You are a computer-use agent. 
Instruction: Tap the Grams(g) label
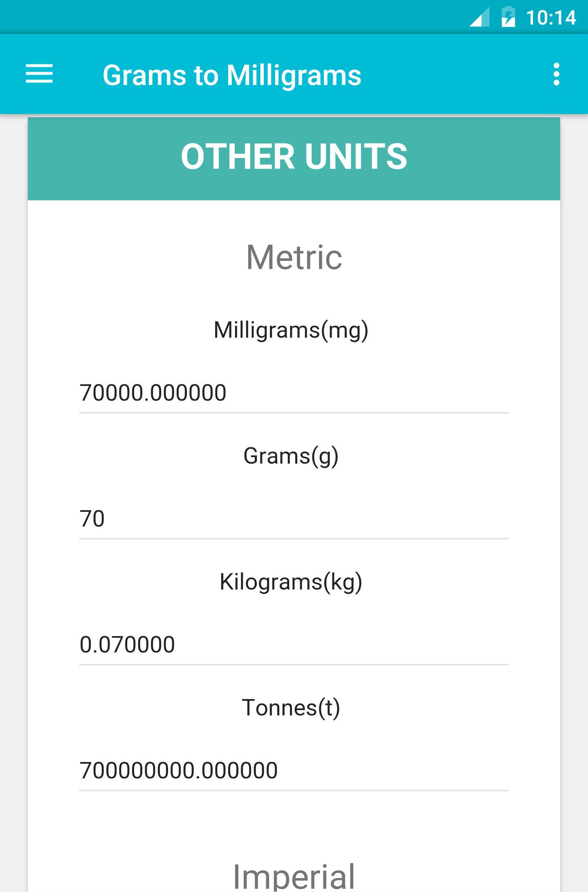pos(291,456)
